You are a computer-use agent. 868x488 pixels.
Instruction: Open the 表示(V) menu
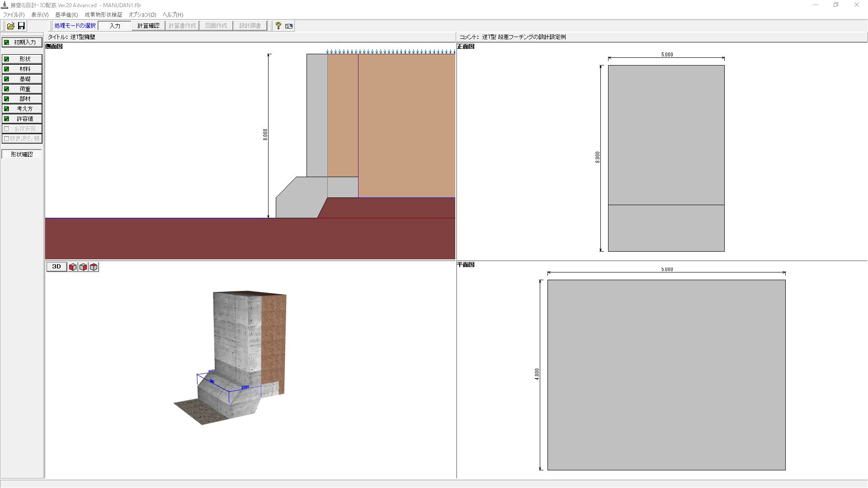pos(40,15)
